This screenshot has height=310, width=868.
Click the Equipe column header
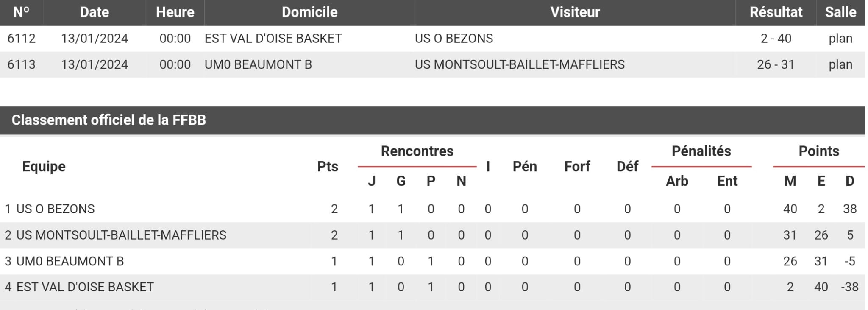44,166
